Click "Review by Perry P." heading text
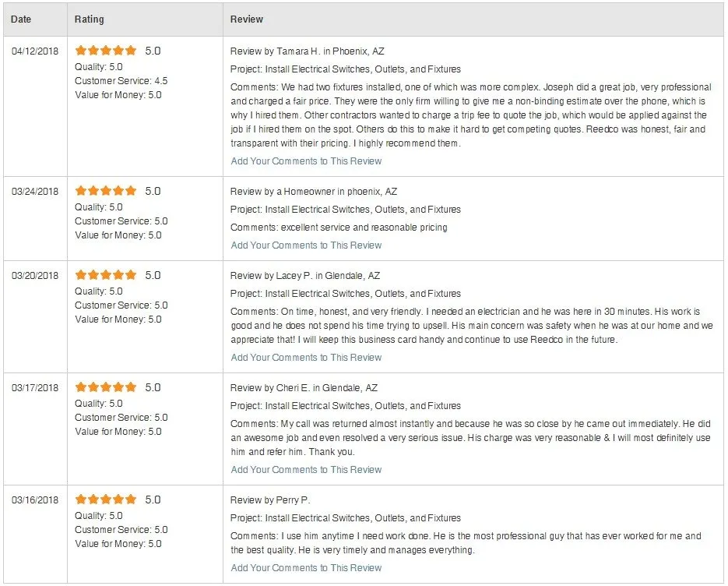The width and height of the screenshot is (728, 586). pos(269,500)
